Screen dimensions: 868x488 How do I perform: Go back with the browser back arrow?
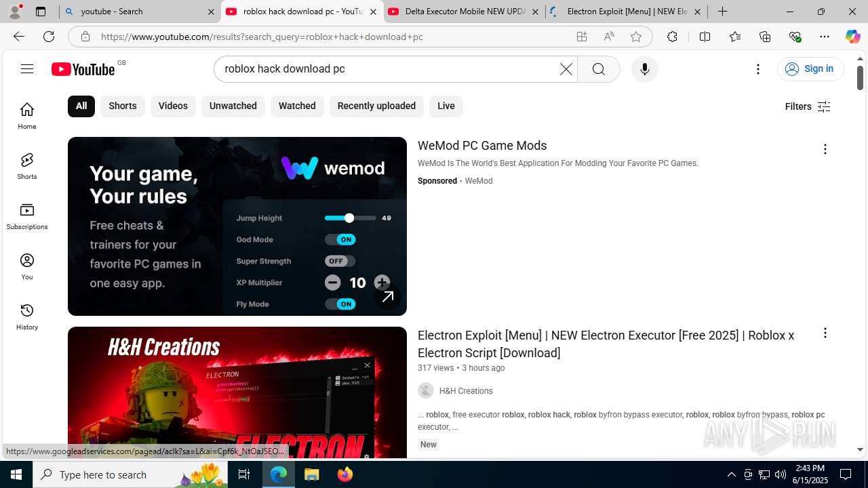tap(19, 37)
